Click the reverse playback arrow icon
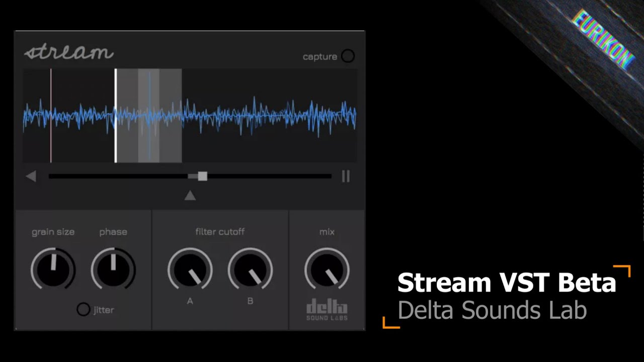Screen dimensions: 644x362 click(x=31, y=176)
